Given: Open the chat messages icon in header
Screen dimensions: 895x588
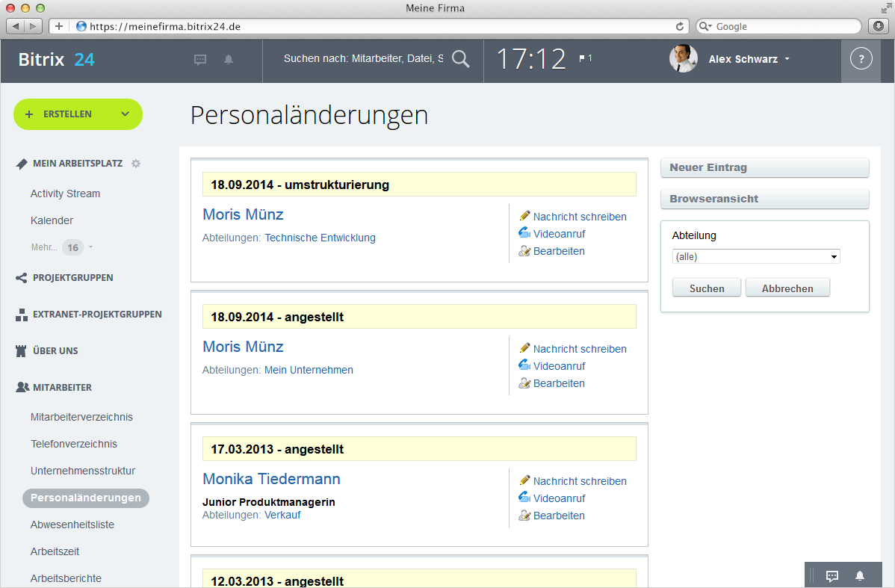Looking at the screenshot, I should (199, 59).
